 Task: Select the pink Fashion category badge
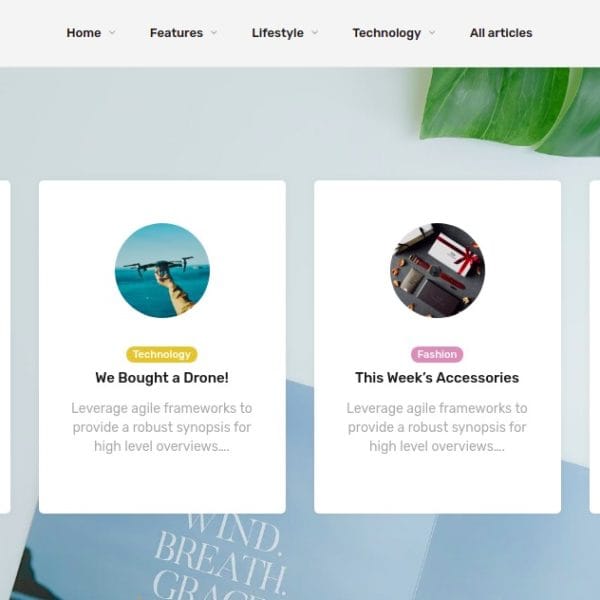tap(437, 354)
